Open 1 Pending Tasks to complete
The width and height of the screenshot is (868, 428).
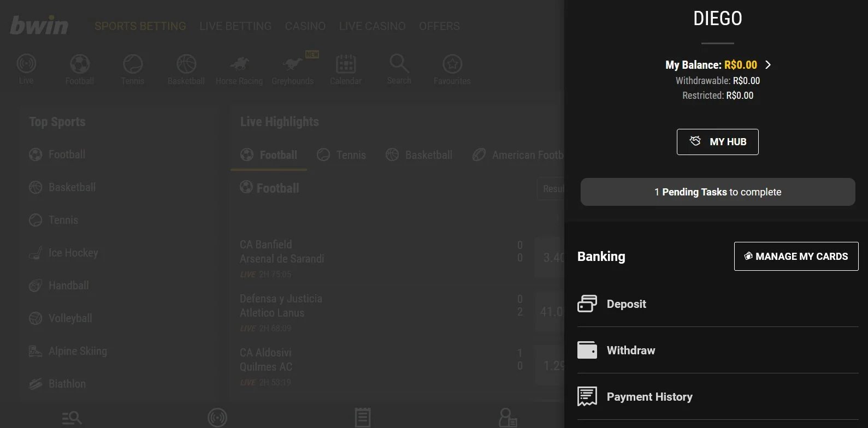pyautogui.click(x=718, y=192)
